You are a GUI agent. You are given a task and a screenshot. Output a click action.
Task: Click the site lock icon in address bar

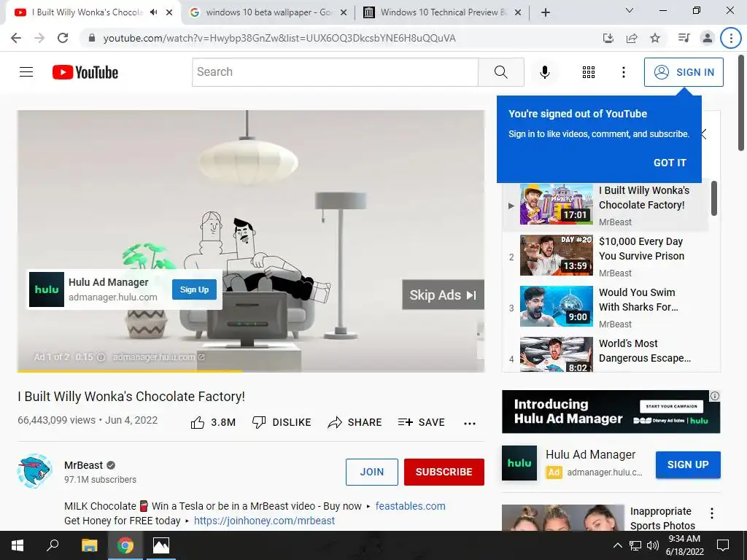tap(92, 38)
